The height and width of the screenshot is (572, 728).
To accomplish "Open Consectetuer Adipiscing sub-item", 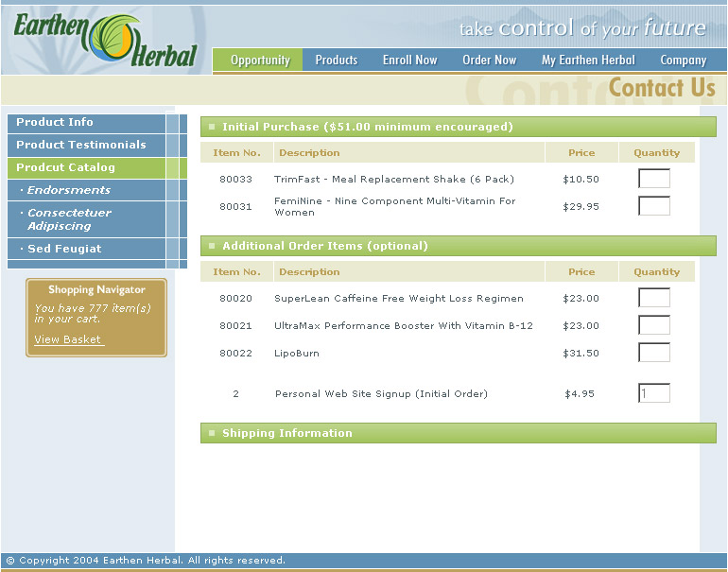I will click(x=86, y=219).
